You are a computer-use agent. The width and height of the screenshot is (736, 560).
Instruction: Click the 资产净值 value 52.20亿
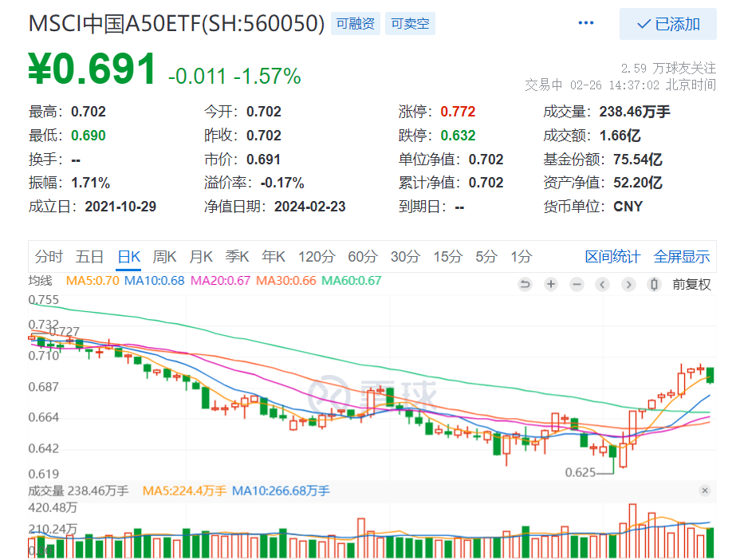pos(638,183)
